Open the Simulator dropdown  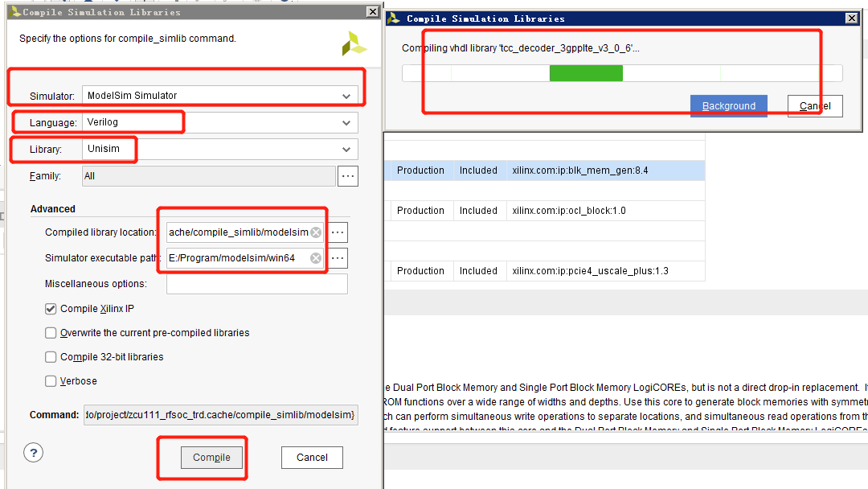click(346, 95)
